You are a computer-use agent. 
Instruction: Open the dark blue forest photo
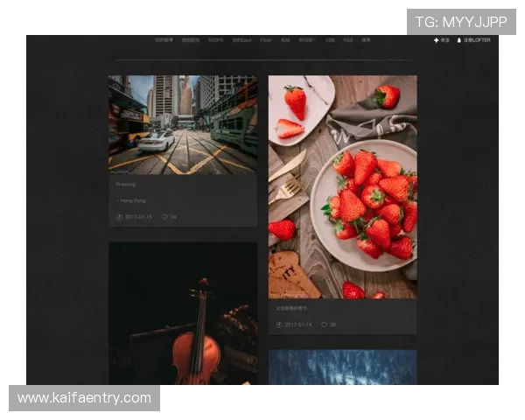(x=342, y=367)
